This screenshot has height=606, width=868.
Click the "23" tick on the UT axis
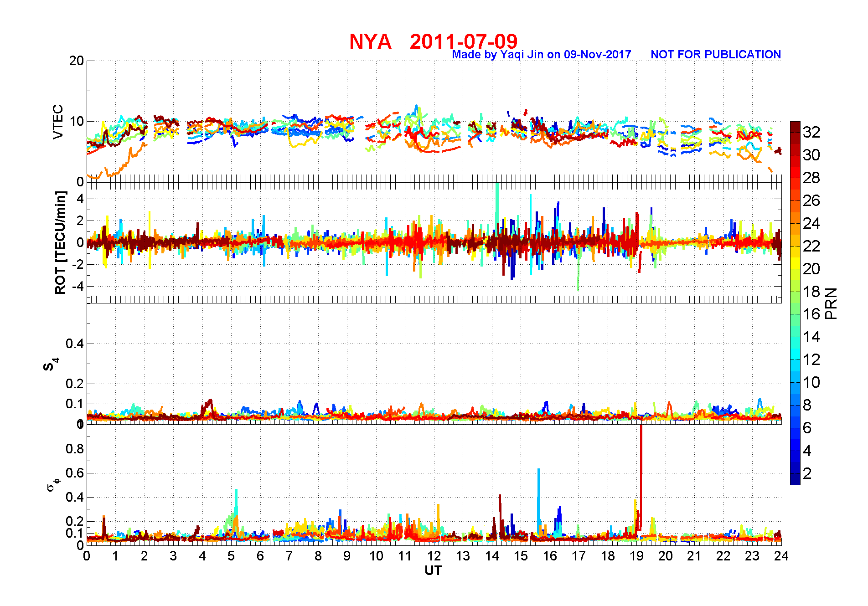(752, 556)
